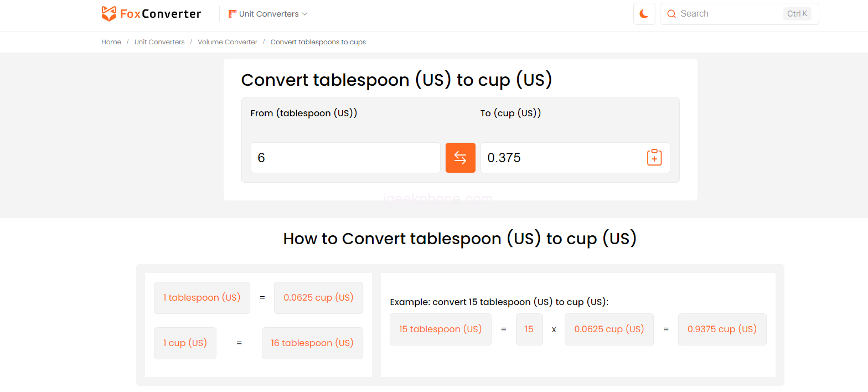The height and width of the screenshot is (392, 868).
Task: Toggle dark mode with the moon icon
Action: (x=644, y=14)
